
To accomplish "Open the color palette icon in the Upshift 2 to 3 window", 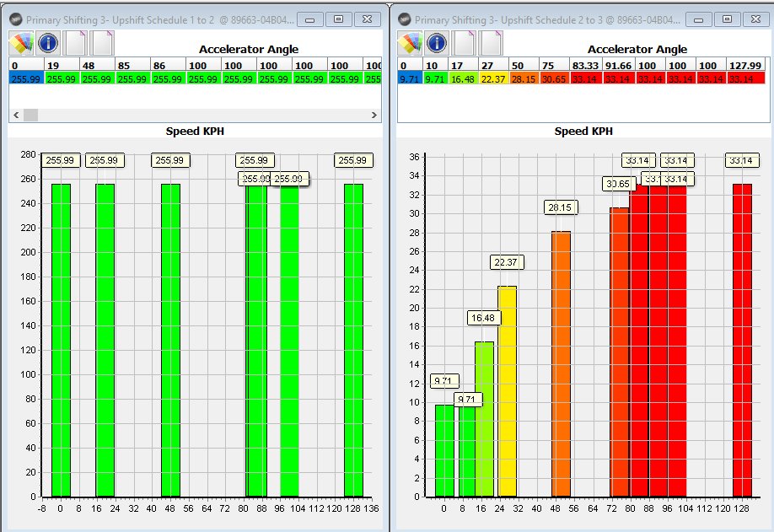I will coord(410,43).
